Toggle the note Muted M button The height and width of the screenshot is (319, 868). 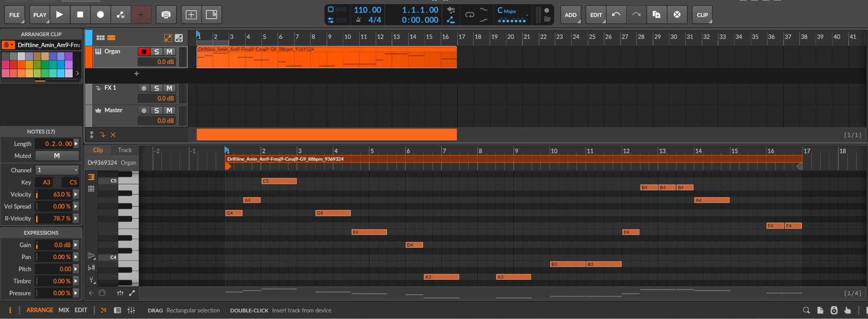[57, 156]
